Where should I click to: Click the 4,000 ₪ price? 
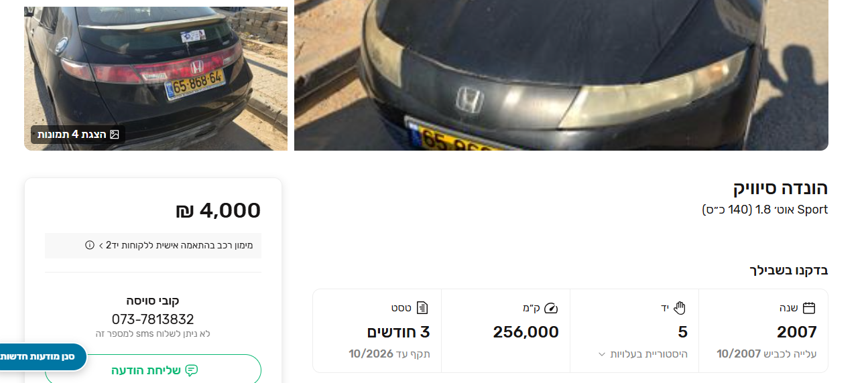coord(219,210)
